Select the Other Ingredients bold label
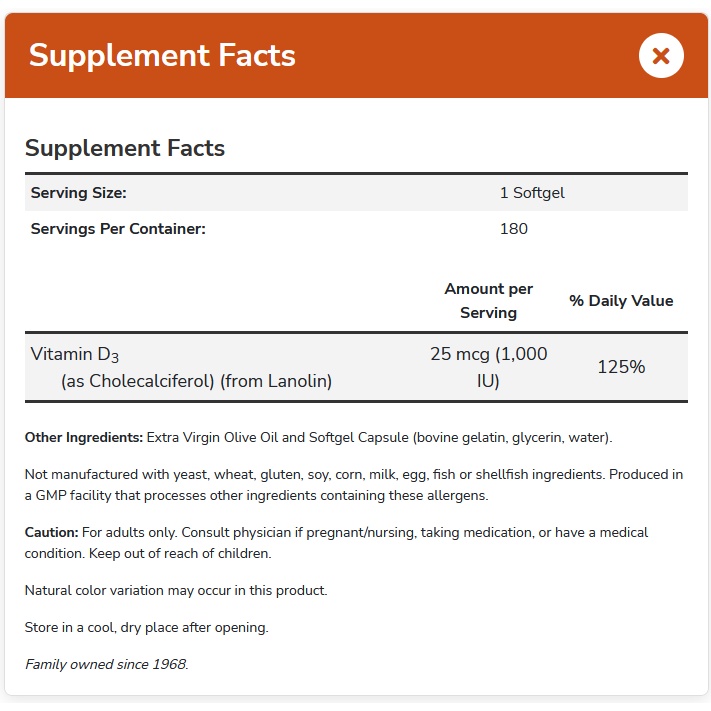 point(84,438)
